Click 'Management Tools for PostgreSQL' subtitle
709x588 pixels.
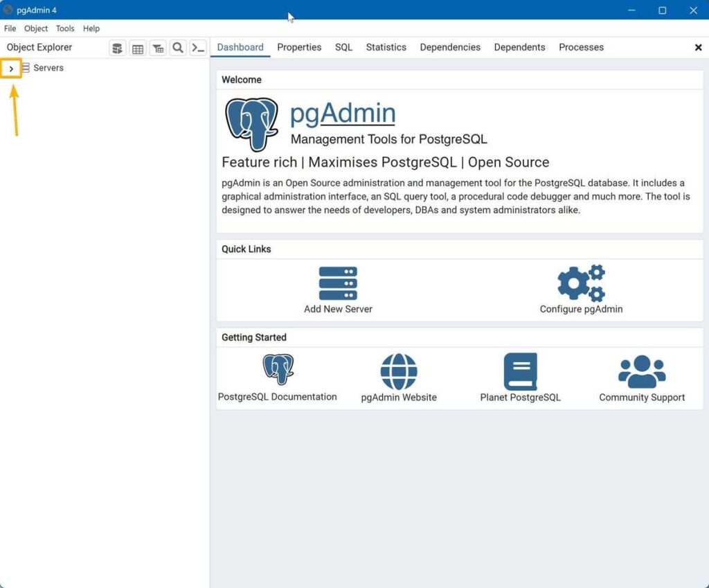coord(389,139)
